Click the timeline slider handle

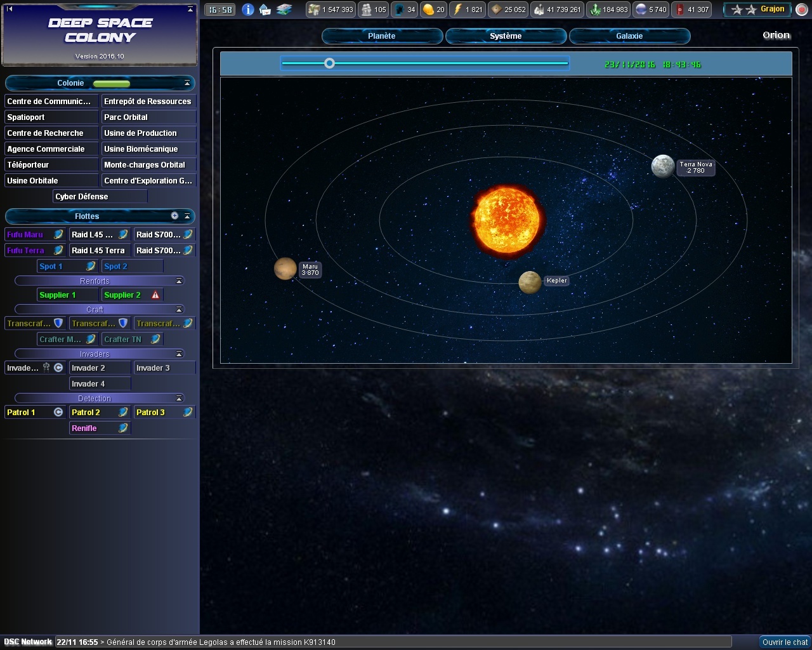pyautogui.click(x=329, y=63)
